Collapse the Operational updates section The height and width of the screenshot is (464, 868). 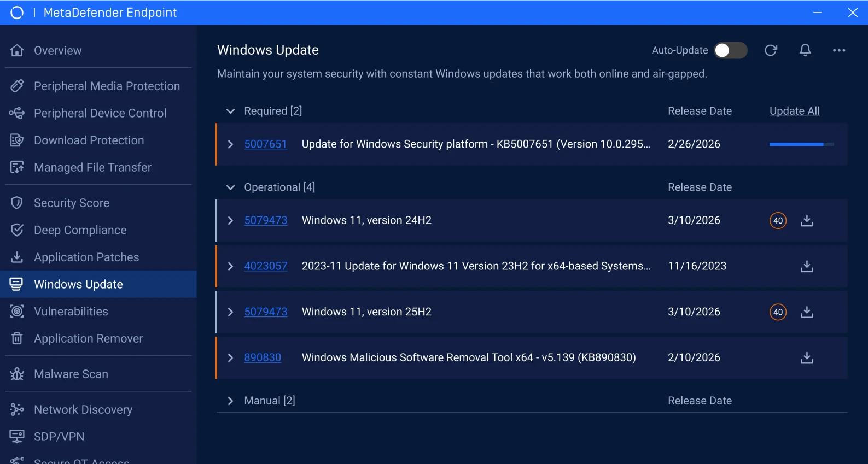pyautogui.click(x=230, y=187)
